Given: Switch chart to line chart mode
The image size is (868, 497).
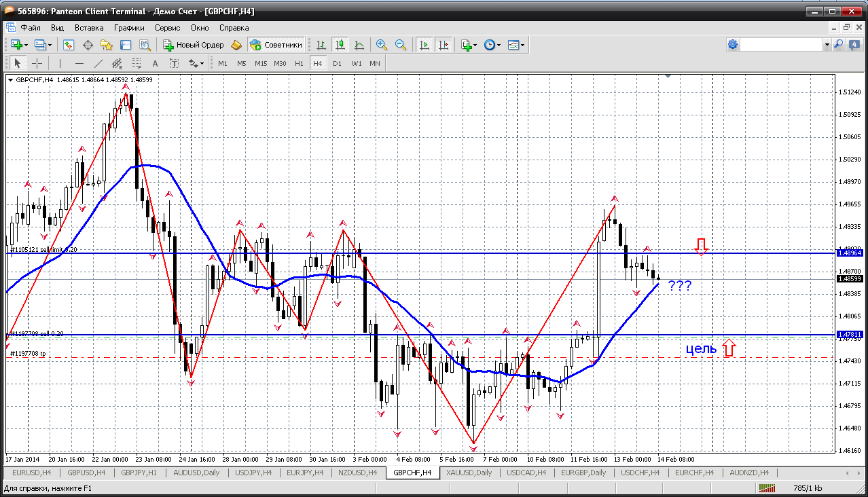Looking at the screenshot, I should point(359,45).
